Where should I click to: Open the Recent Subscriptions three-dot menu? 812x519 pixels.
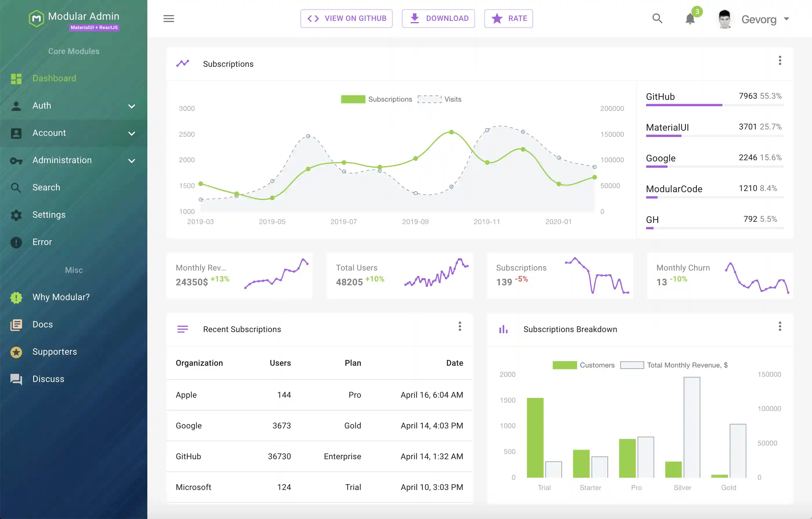(460, 326)
